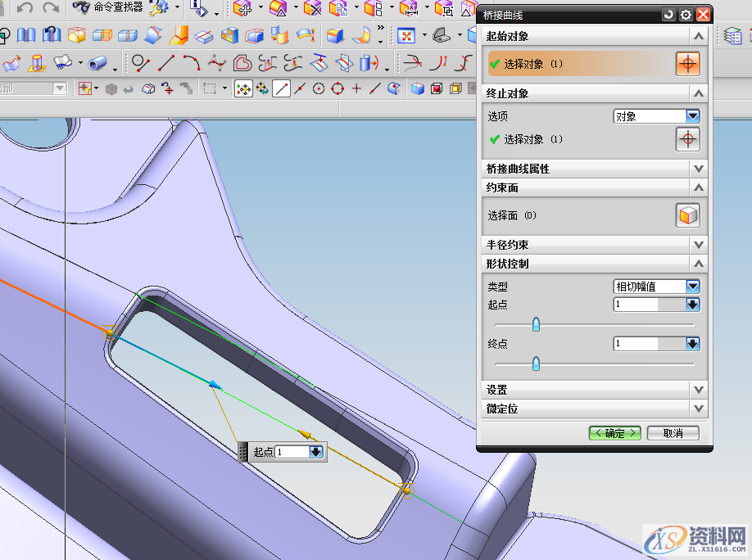The height and width of the screenshot is (560, 752).
Task: Open the 类型 dropdown showing 相切幅值
Action: [x=692, y=286]
